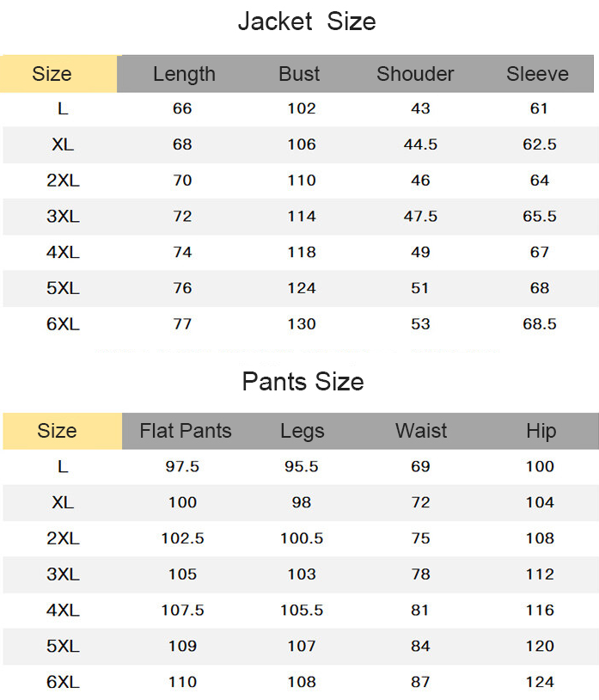599x700 pixels.
Task: Click the Length column header
Action: [184, 74]
